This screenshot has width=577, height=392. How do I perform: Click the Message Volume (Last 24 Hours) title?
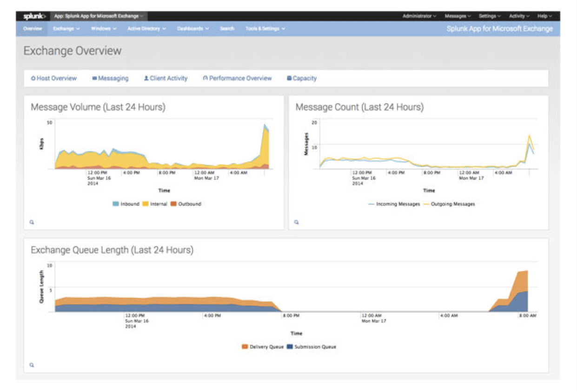click(98, 107)
